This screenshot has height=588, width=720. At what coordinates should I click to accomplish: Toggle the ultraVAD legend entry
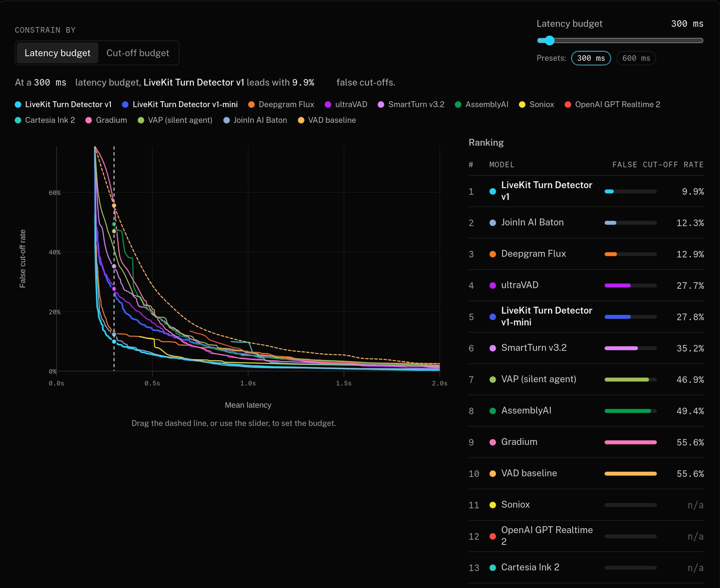(x=346, y=104)
